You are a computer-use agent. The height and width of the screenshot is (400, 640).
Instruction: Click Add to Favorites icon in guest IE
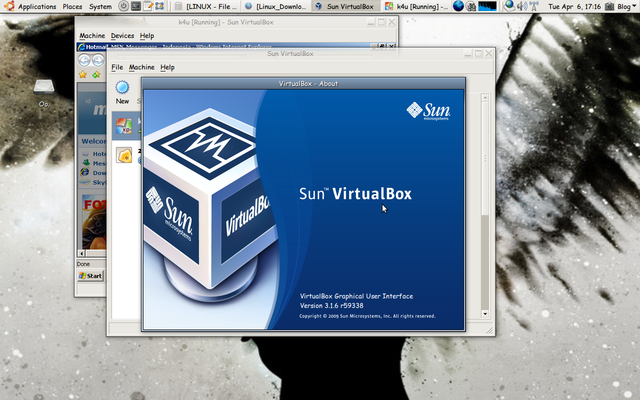tap(96, 74)
